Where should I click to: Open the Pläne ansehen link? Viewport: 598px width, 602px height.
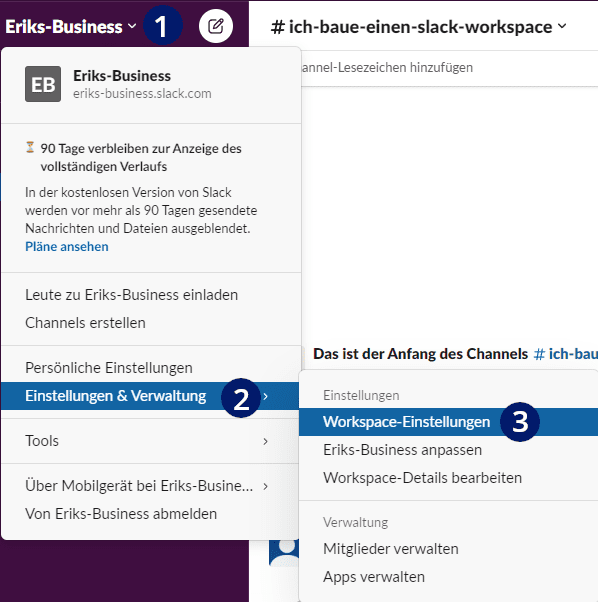coord(67,246)
